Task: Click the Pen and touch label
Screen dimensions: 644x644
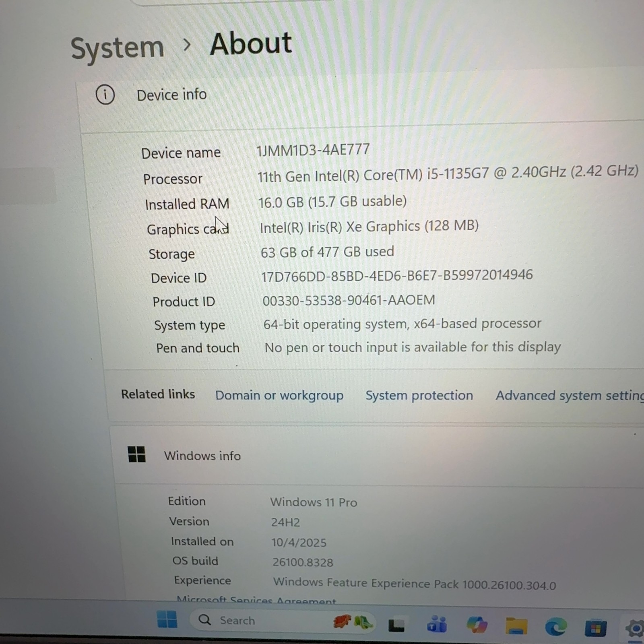Action: click(198, 348)
